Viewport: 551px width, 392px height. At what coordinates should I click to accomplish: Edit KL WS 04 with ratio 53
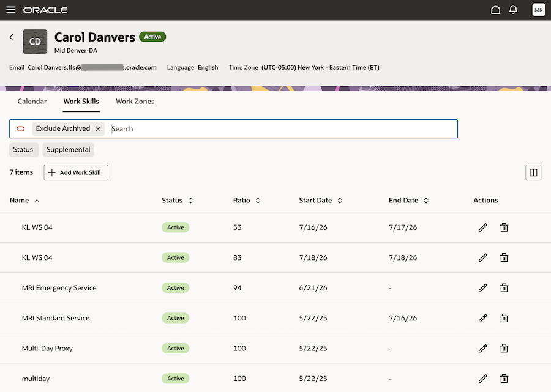[483, 227]
